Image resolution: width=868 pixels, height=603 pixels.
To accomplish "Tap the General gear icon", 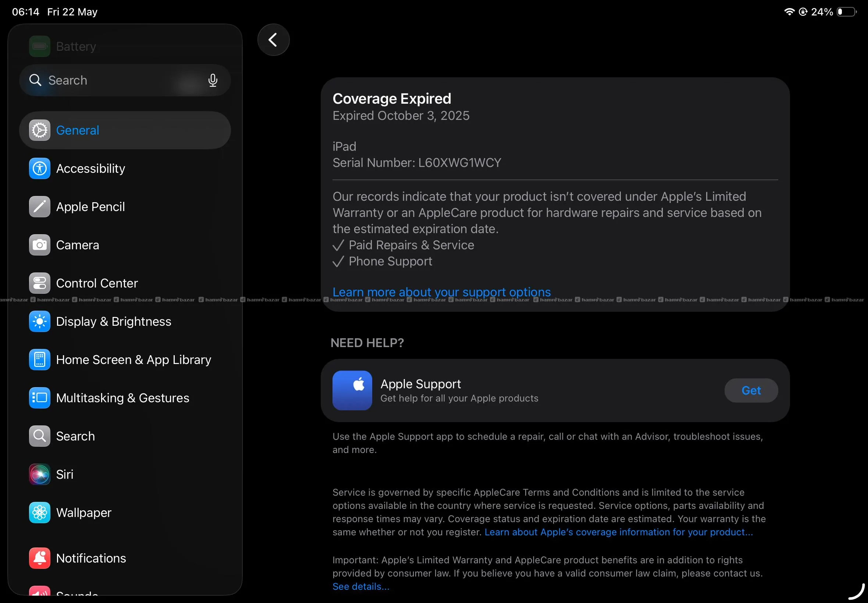I will tap(40, 131).
